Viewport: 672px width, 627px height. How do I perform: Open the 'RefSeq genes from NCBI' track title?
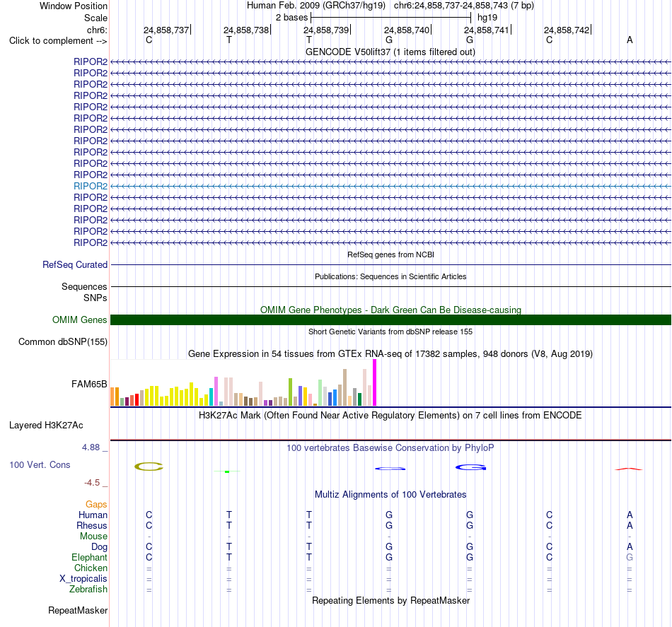pos(390,254)
